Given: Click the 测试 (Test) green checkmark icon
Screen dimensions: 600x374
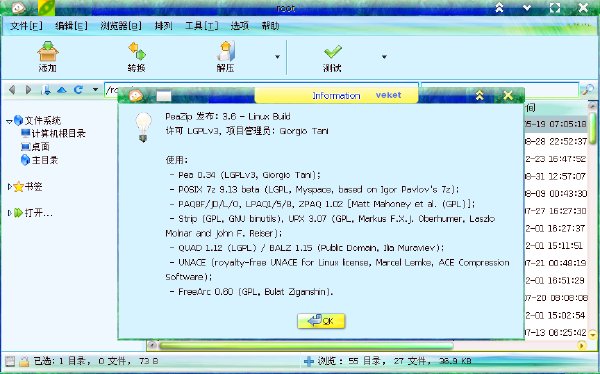Looking at the screenshot, I should (333, 51).
